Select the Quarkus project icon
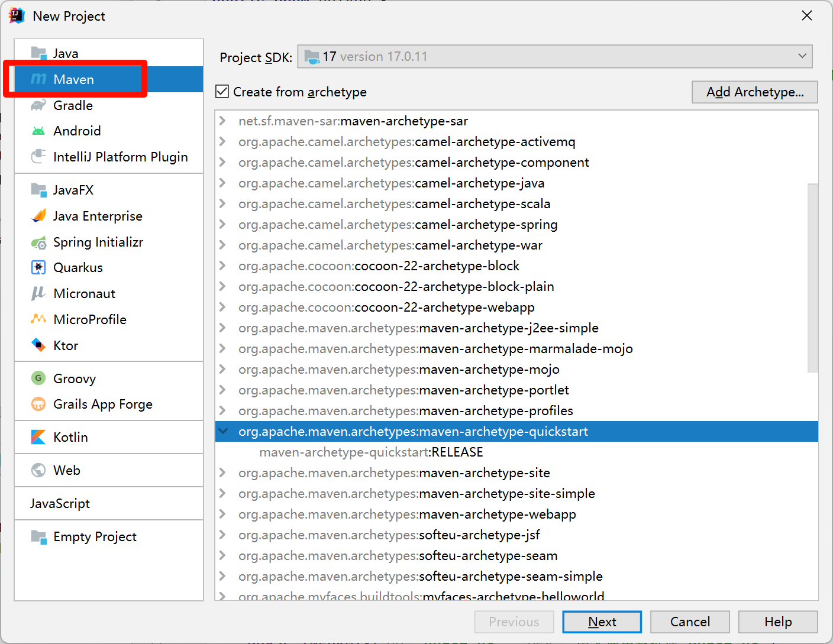The width and height of the screenshot is (833, 644). tap(38, 267)
